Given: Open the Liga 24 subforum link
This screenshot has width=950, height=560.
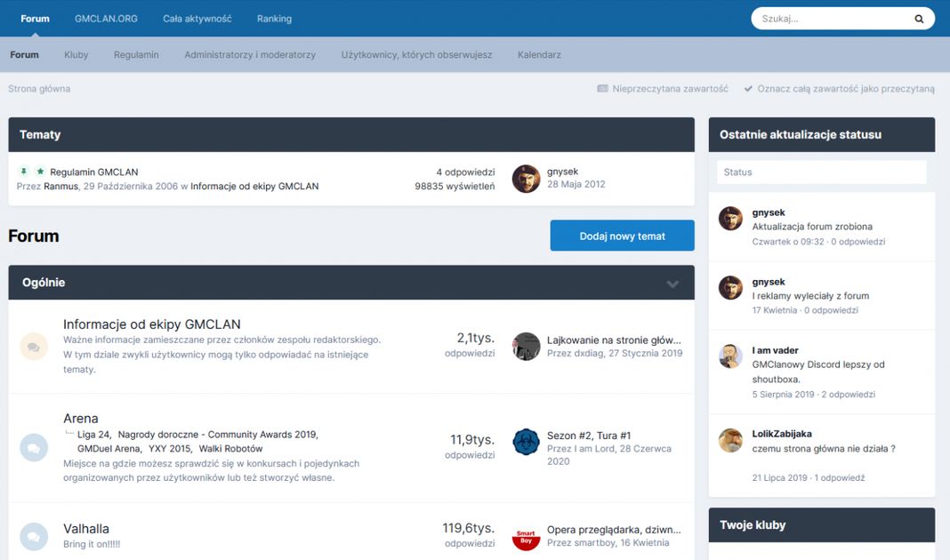Looking at the screenshot, I should 93,435.
